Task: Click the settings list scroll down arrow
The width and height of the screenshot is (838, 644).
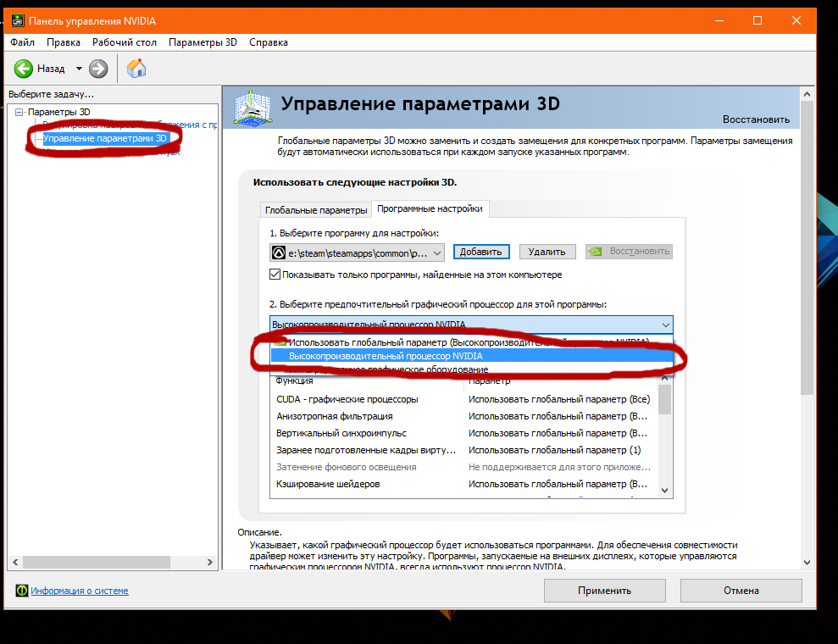Action: 665,491
